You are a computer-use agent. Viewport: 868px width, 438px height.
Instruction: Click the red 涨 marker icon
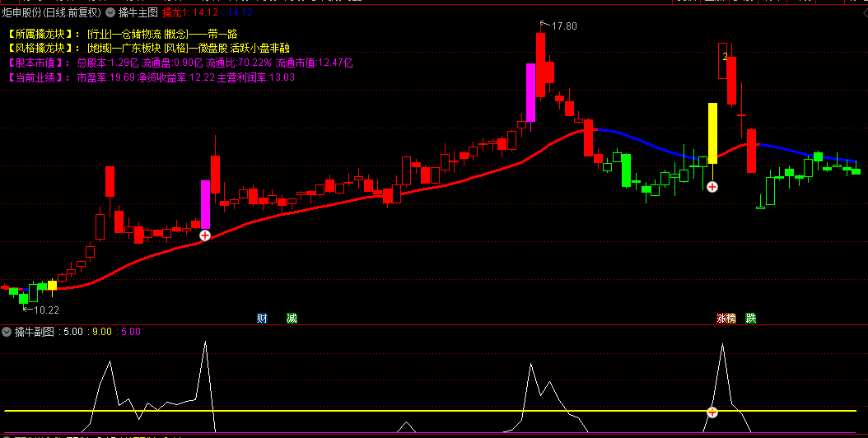pyautogui.click(x=721, y=318)
